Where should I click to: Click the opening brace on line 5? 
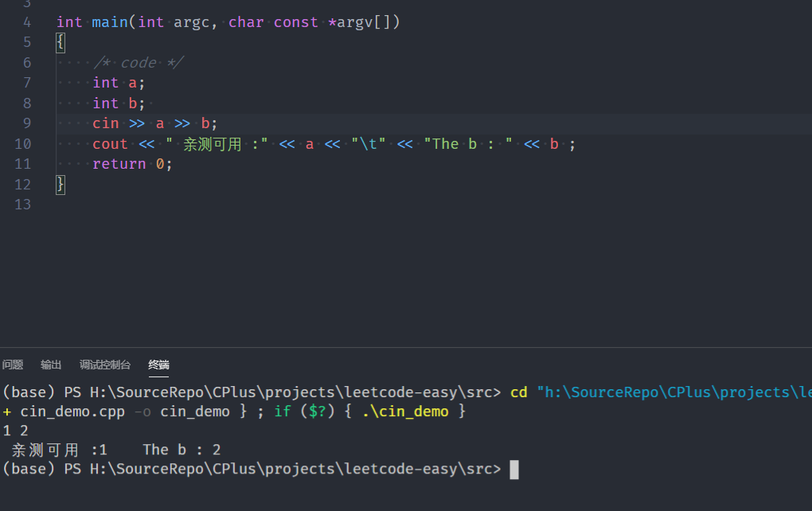point(61,42)
